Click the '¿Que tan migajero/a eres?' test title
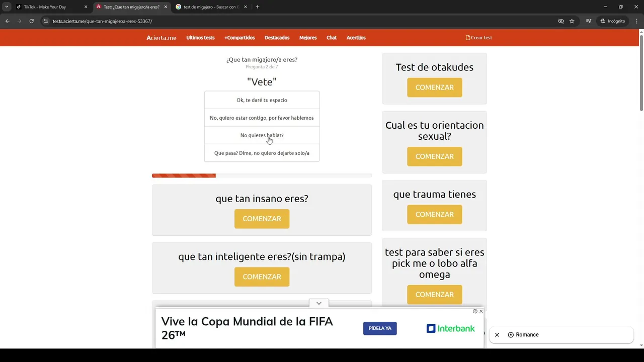The image size is (644, 362). [x=262, y=59]
